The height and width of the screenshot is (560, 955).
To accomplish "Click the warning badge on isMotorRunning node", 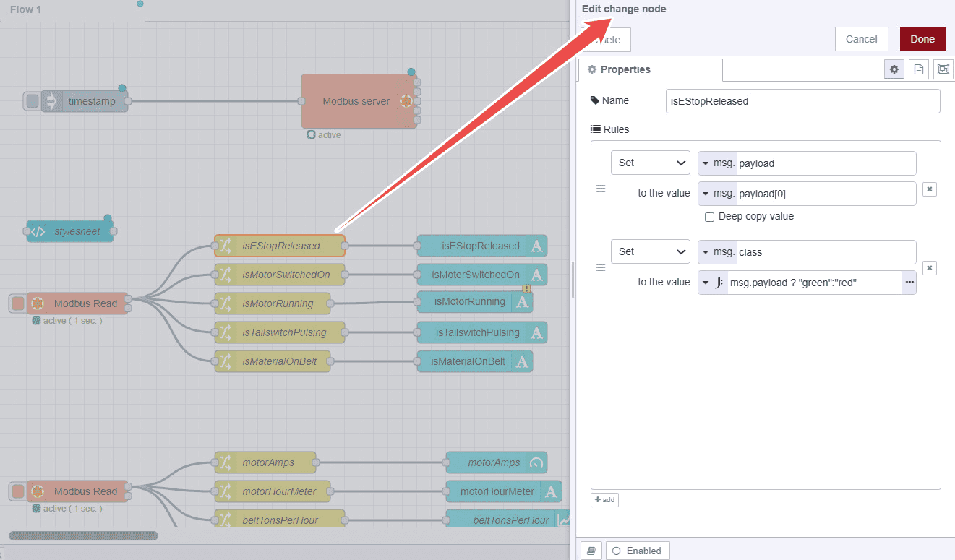I will (527, 288).
